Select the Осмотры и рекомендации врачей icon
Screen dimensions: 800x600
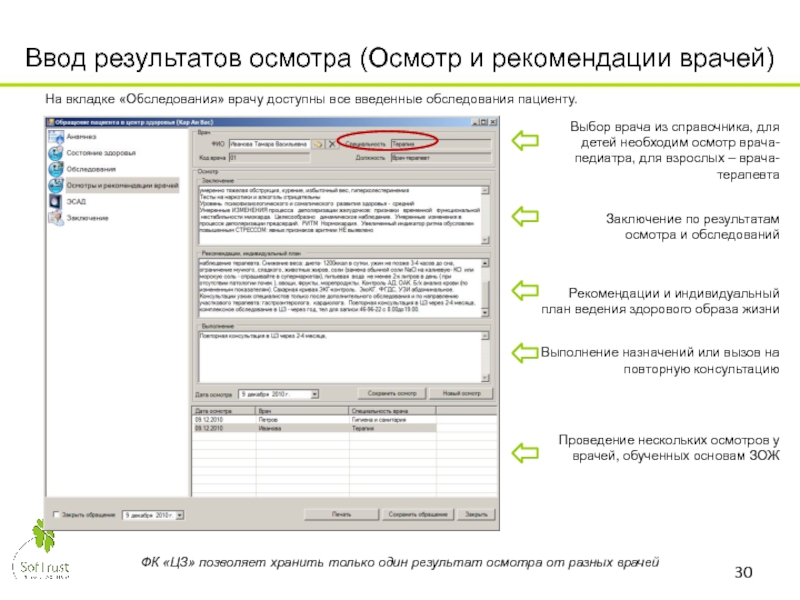[56, 185]
